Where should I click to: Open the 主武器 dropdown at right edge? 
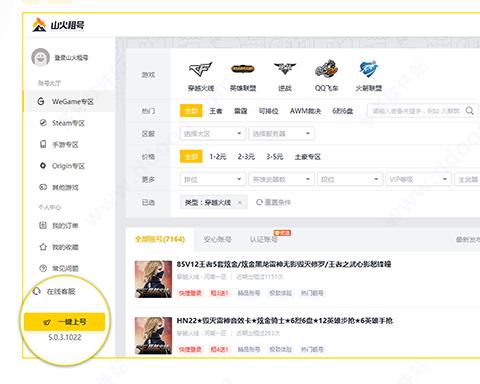pyautogui.click(x=467, y=179)
